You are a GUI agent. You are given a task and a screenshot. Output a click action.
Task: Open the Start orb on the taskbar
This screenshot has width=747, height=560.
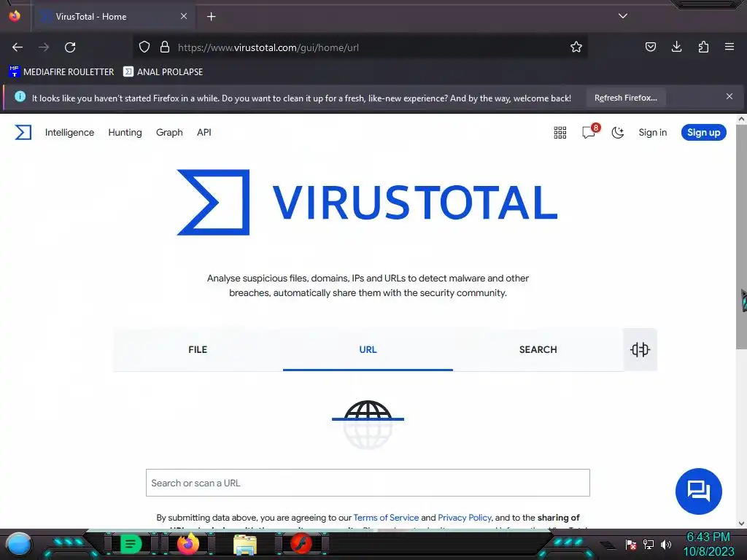coord(18,544)
